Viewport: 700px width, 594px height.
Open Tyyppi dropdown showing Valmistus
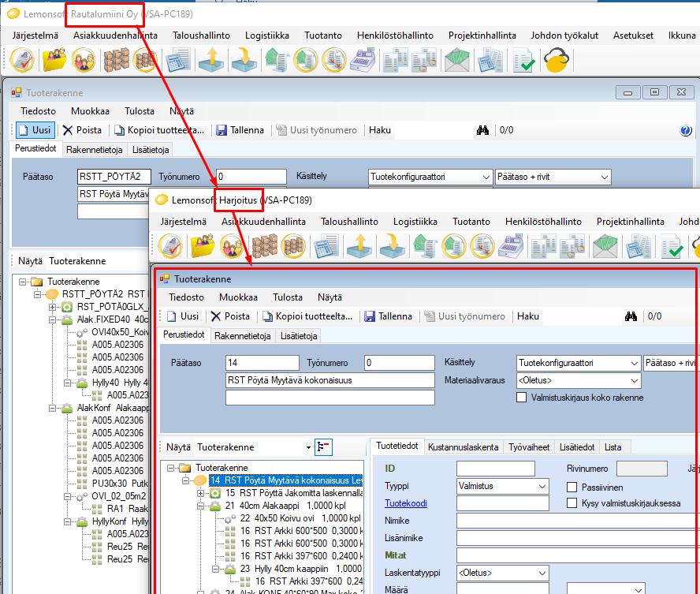tap(503, 486)
